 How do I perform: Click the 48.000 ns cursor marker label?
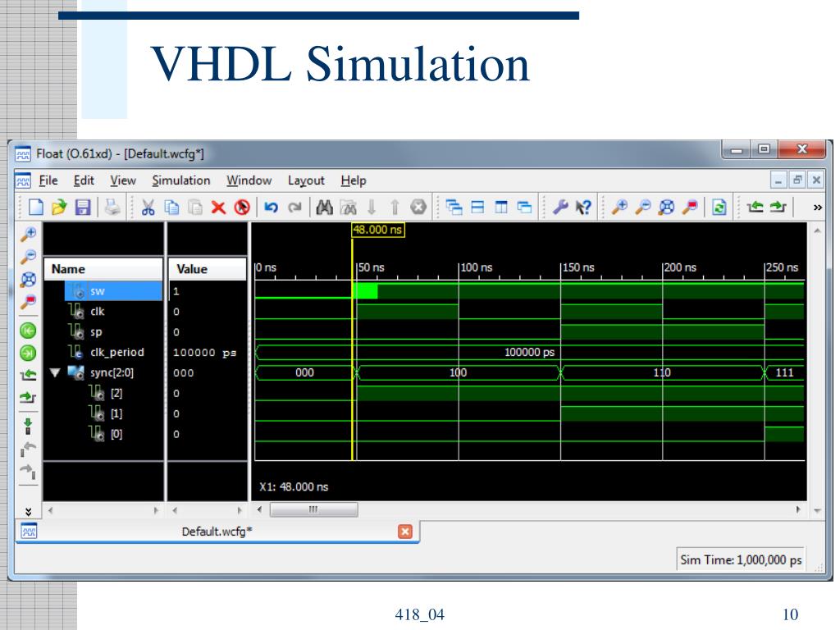[x=377, y=230]
